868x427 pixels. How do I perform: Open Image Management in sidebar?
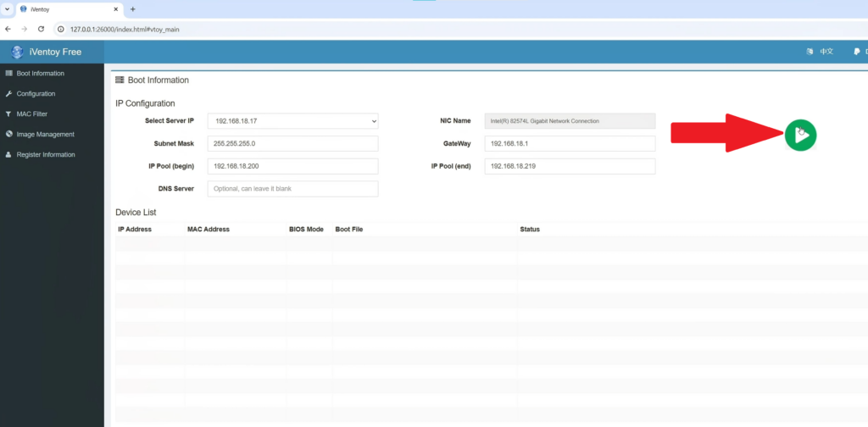[45, 135]
